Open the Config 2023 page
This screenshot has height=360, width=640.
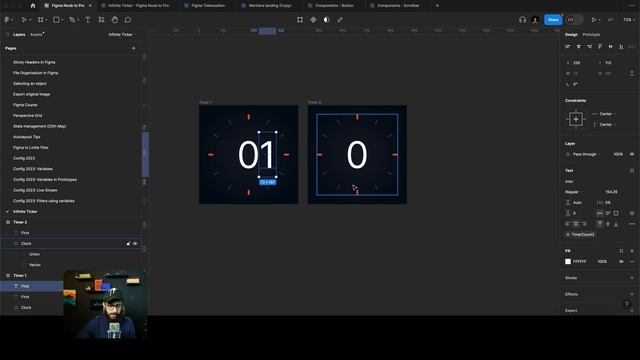pos(24,158)
